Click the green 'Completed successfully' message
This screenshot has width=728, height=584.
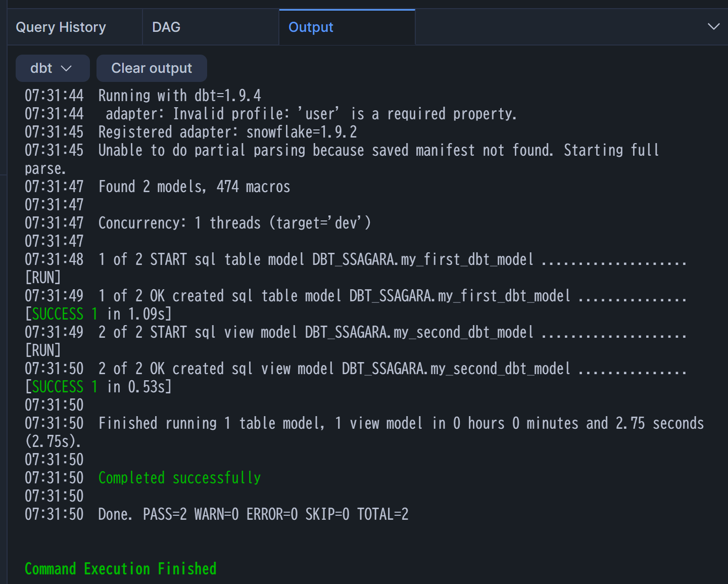[179, 478]
